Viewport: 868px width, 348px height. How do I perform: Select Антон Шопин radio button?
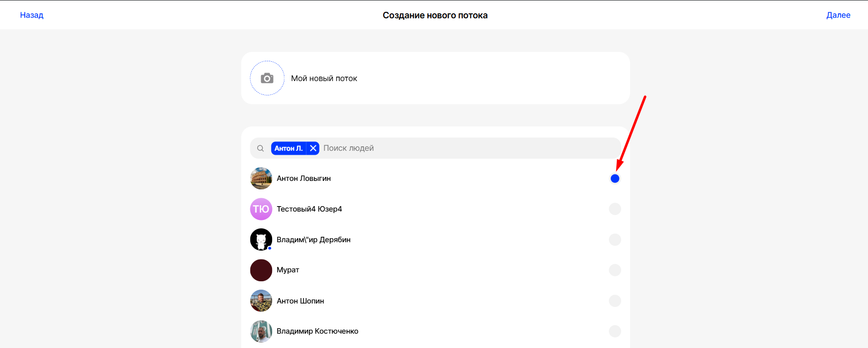[615, 301]
